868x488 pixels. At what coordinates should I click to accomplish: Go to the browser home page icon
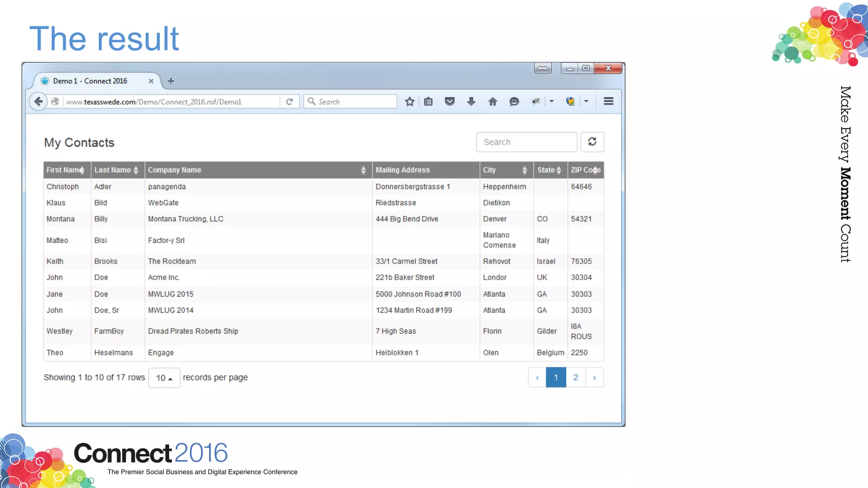492,102
